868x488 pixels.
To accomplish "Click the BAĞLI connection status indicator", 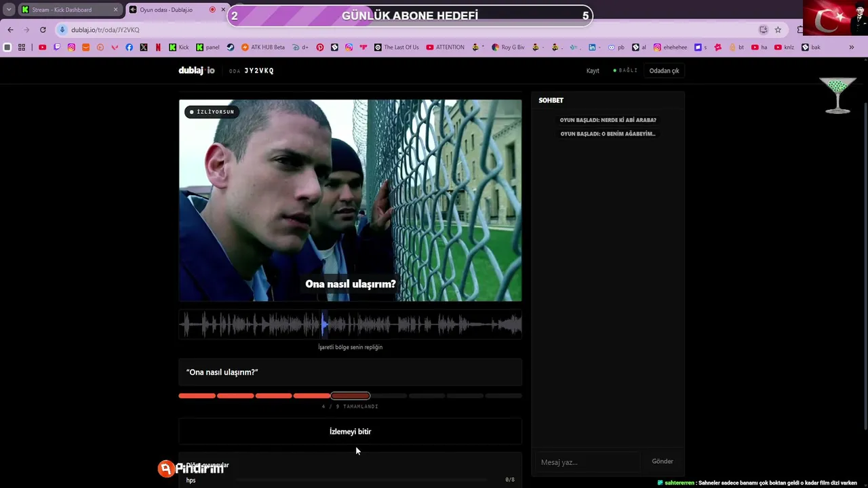I will (x=625, y=70).
